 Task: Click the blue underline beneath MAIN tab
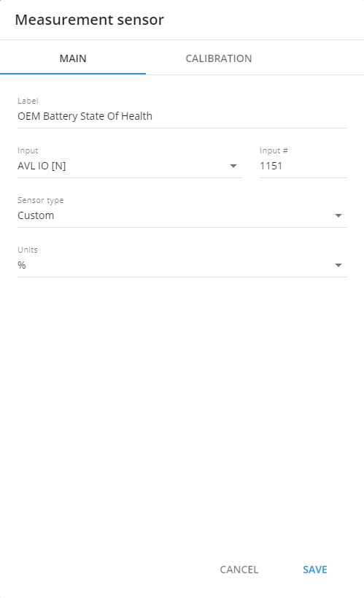[x=73, y=74]
